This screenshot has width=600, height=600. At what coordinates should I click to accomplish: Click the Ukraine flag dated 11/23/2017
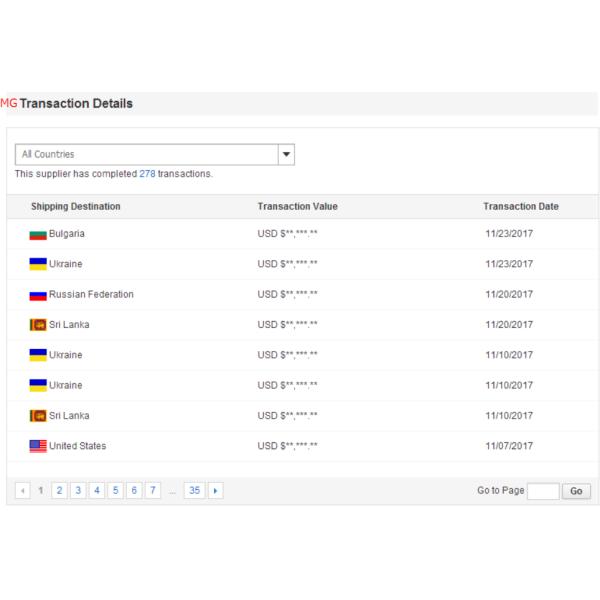click(x=38, y=264)
